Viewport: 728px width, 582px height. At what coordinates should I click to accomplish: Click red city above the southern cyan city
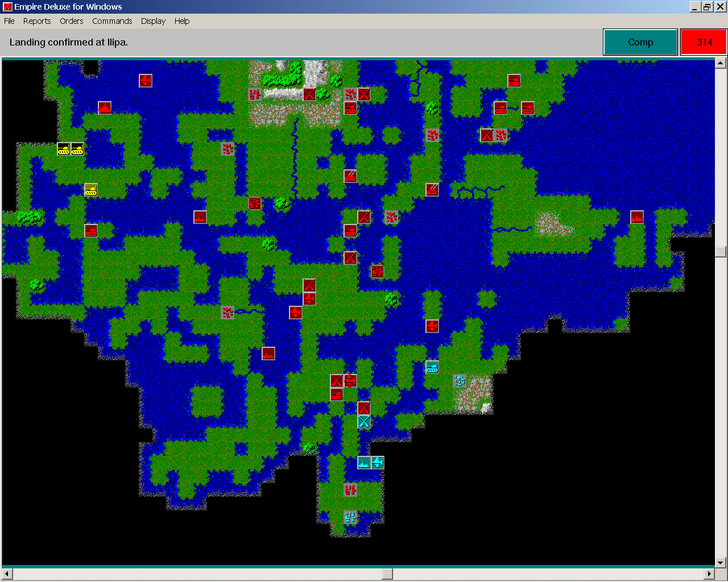[x=350, y=490]
